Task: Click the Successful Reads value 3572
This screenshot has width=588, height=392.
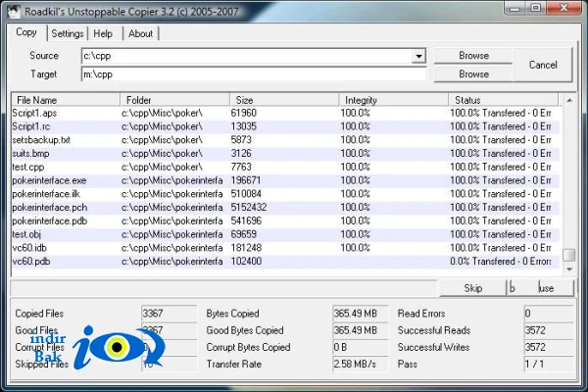Action: 549,330
